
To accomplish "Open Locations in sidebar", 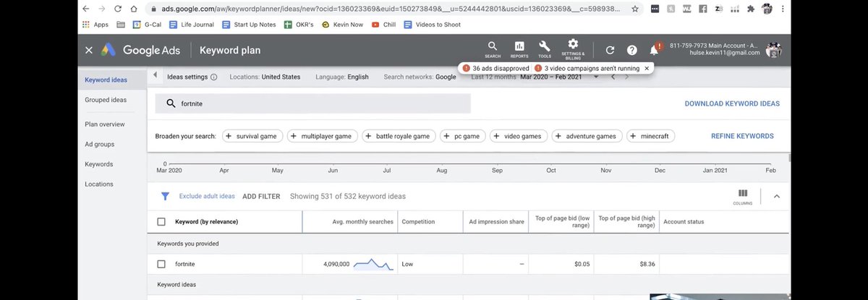I will coord(99,184).
